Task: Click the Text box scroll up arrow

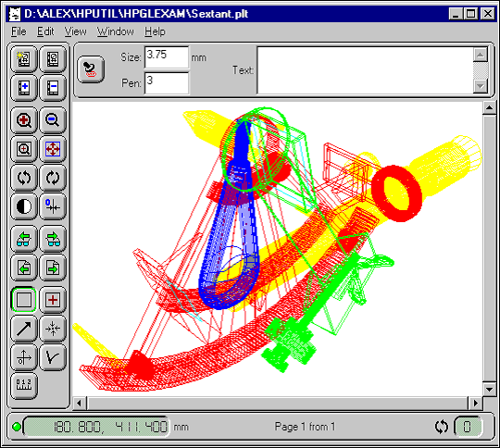Action: coord(481,55)
